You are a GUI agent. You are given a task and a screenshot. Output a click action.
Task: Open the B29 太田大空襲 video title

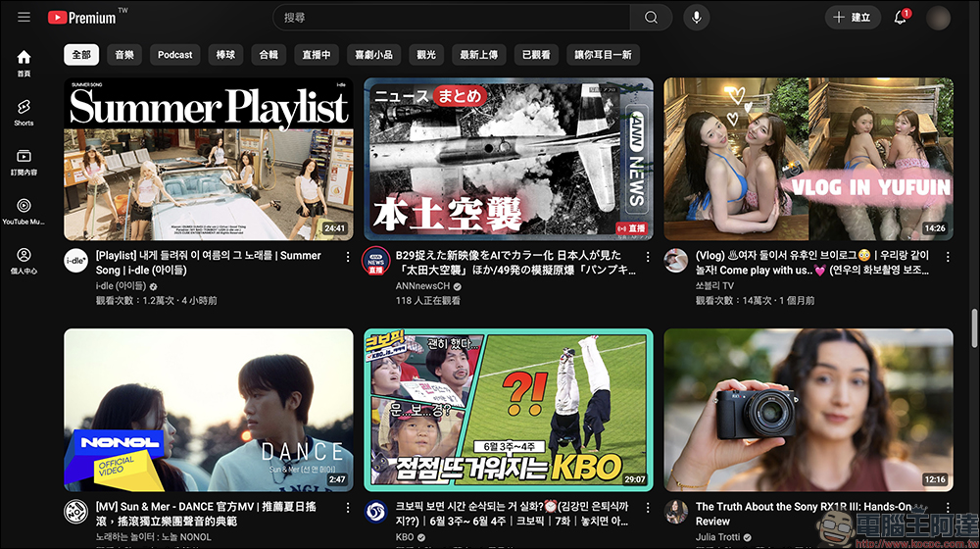tap(515, 263)
